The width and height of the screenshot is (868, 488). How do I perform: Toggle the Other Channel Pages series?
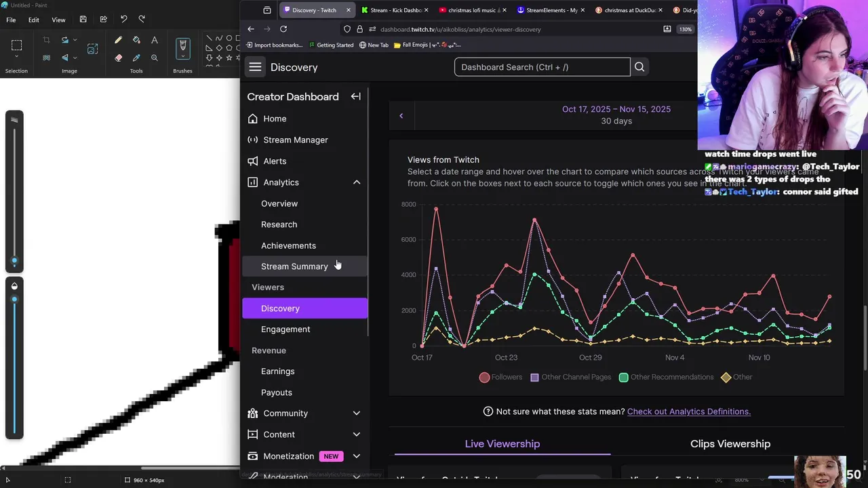[x=570, y=377]
